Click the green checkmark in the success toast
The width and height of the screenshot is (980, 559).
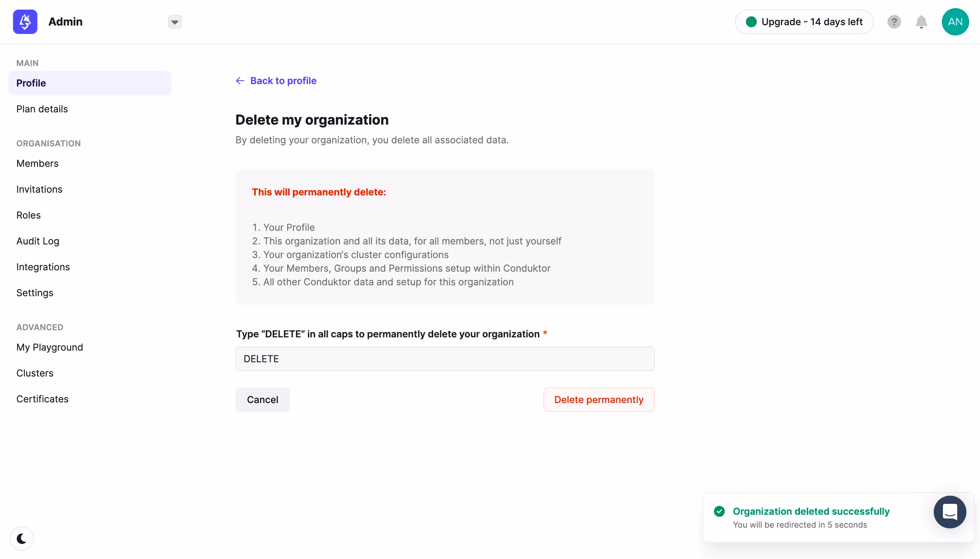pos(719,511)
